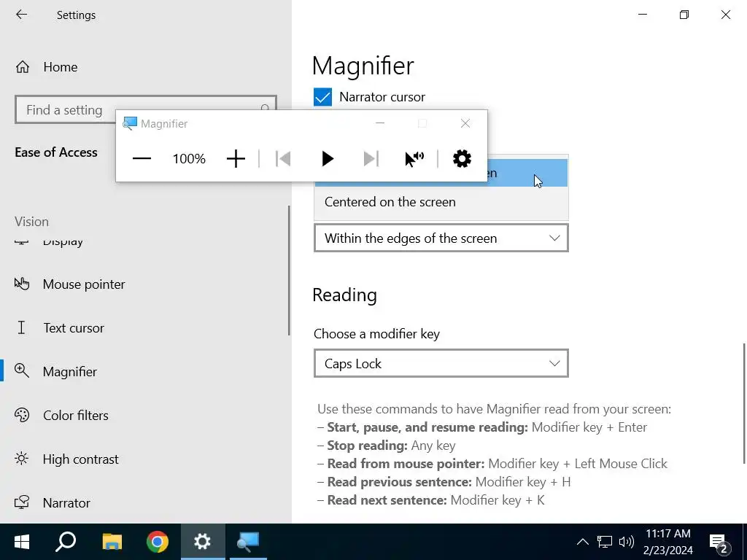Click the Narrator monitor icon
This screenshot has width=747, height=560.
click(21, 502)
